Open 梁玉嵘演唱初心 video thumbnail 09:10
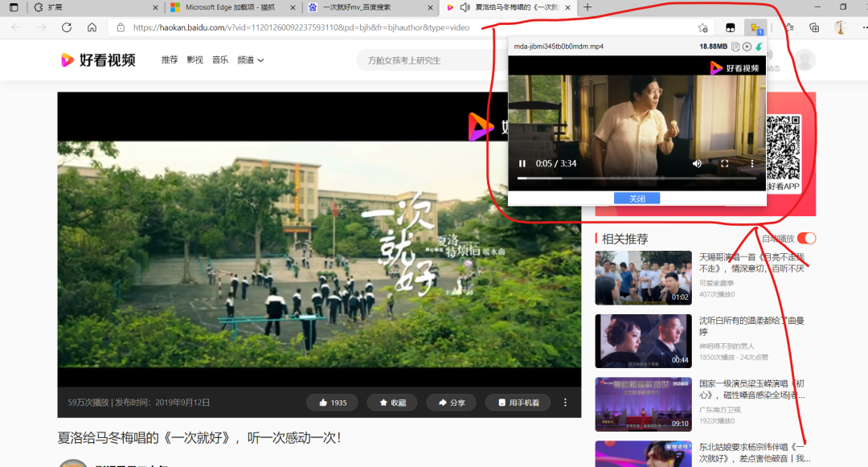868x467 pixels. pos(643,404)
